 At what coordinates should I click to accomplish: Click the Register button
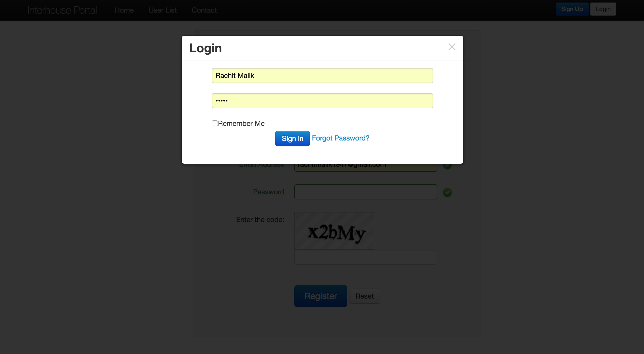click(320, 296)
